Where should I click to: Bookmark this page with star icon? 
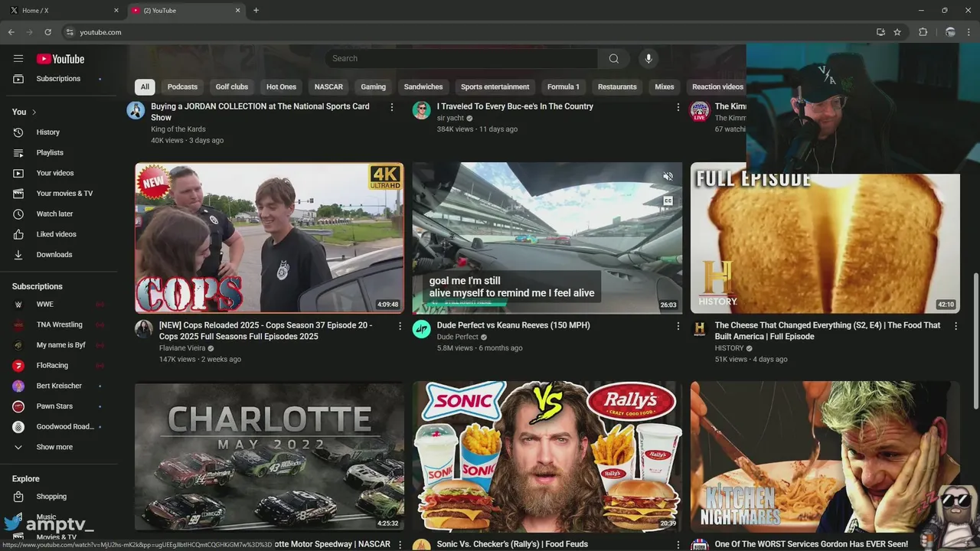pyautogui.click(x=897, y=32)
